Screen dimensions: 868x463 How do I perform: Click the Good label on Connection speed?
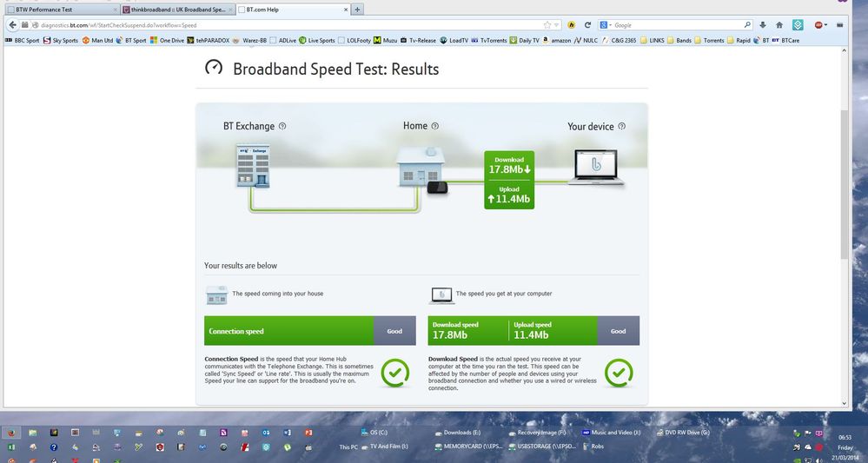coord(394,331)
